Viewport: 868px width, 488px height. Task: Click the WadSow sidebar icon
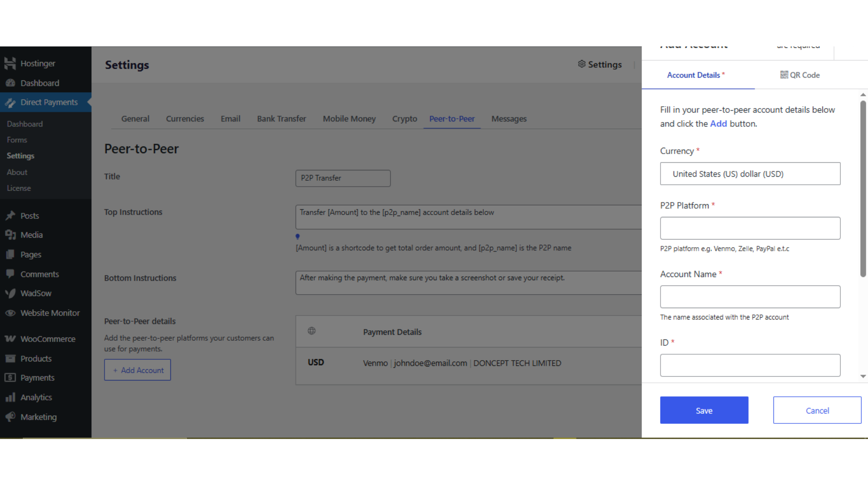point(10,293)
